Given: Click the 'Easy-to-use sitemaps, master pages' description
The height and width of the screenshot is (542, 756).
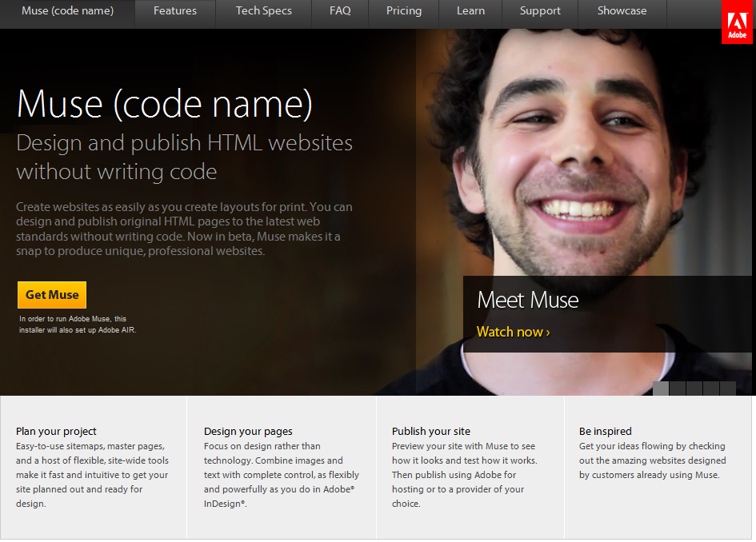Looking at the screenshot, I should point(92,475).
